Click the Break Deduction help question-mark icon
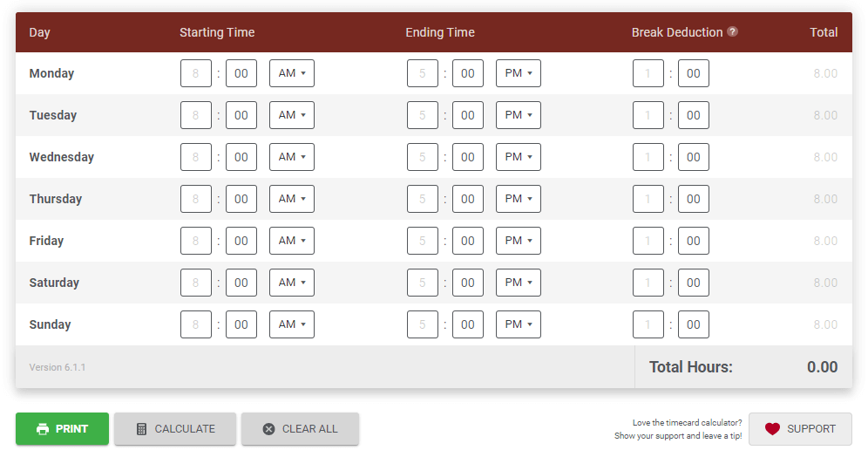Viewport: 868px width, 457px height. tap(733, 32)
